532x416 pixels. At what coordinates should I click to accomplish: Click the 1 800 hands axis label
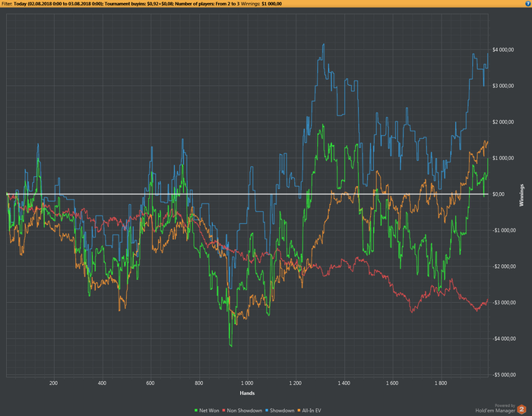(x=441, y=383)
